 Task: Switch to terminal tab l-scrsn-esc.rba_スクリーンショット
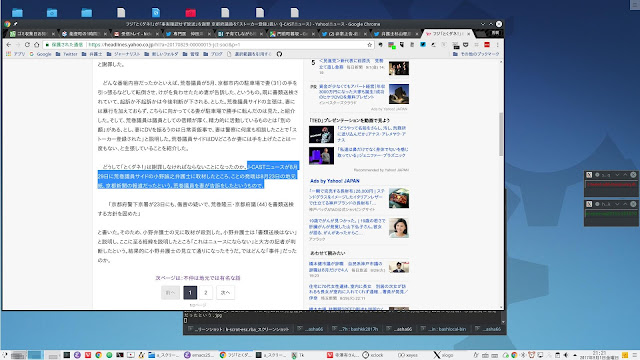(239, 329)
